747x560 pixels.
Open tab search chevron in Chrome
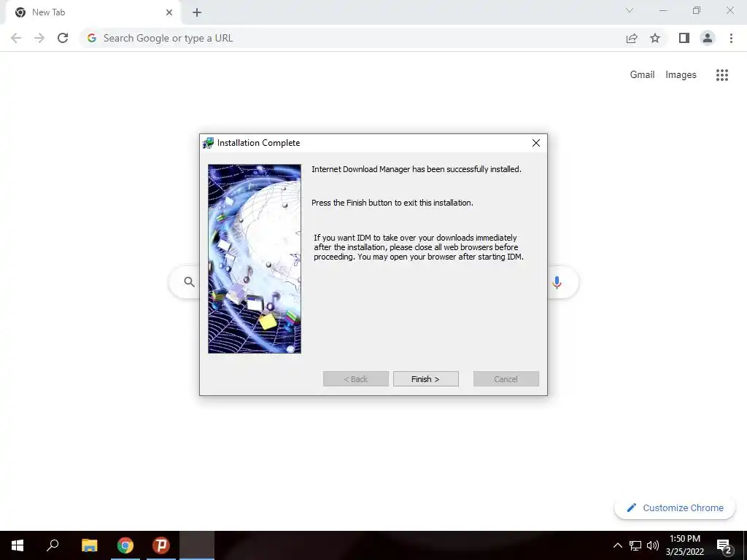point(630,10)
